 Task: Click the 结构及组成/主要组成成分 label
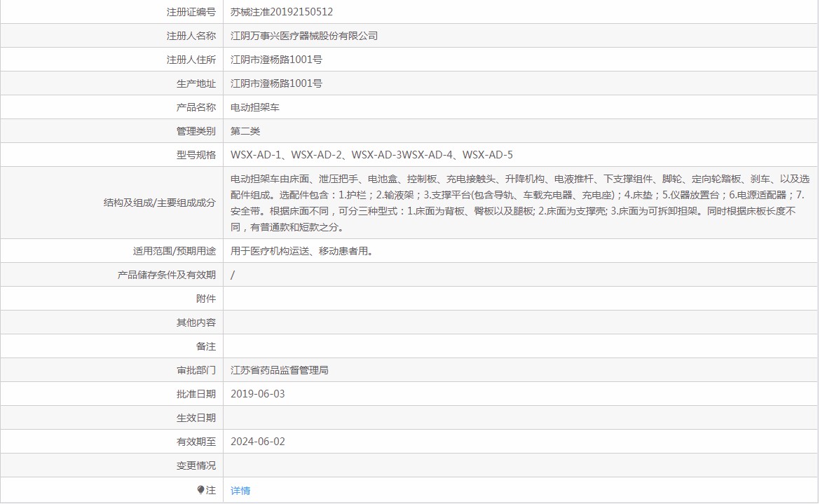[x=160, y=203]
